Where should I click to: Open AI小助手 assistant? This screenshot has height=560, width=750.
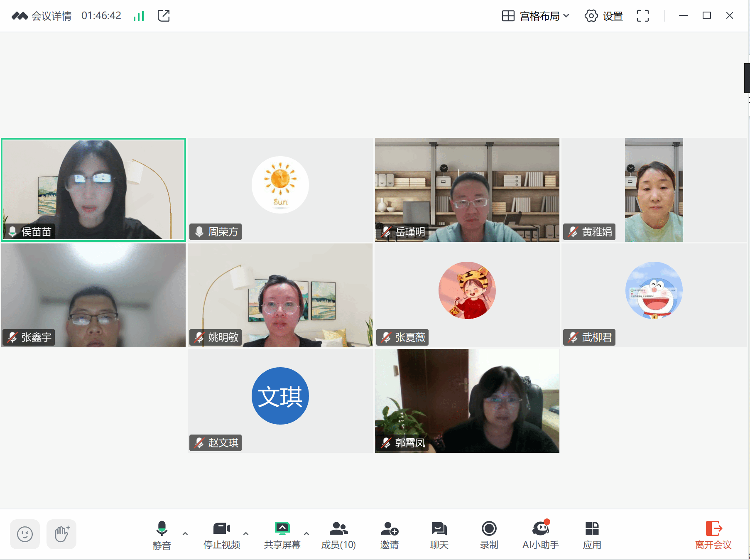click(541, 535)
